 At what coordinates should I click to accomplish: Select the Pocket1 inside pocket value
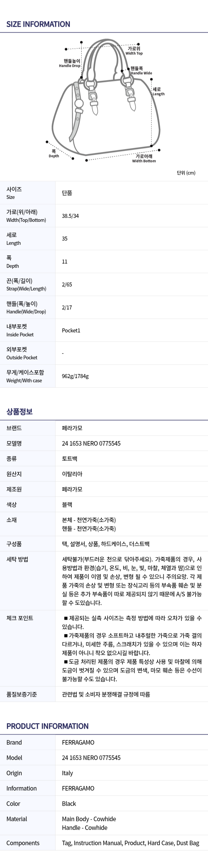pos(71,330)
